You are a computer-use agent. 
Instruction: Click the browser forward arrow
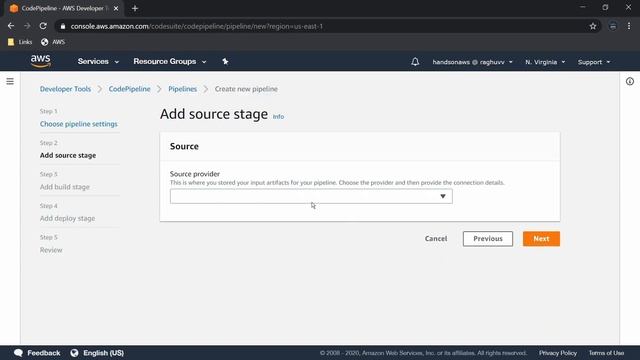27,26
